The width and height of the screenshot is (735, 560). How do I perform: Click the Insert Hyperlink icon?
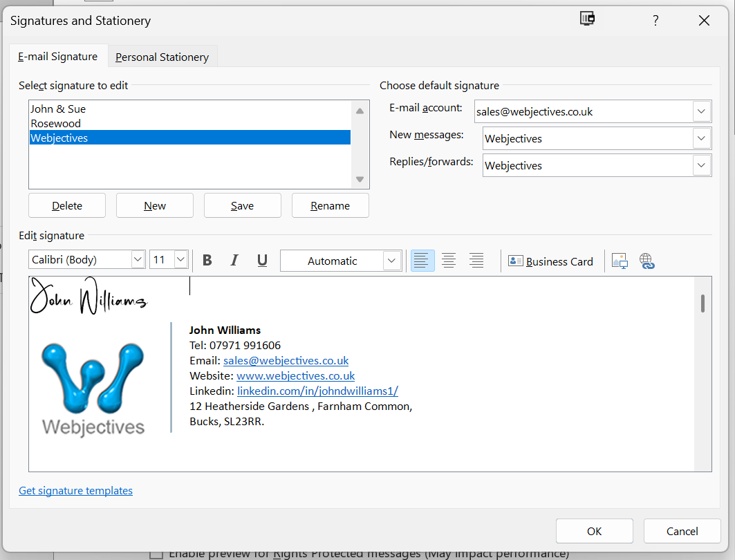coord(647,261)
